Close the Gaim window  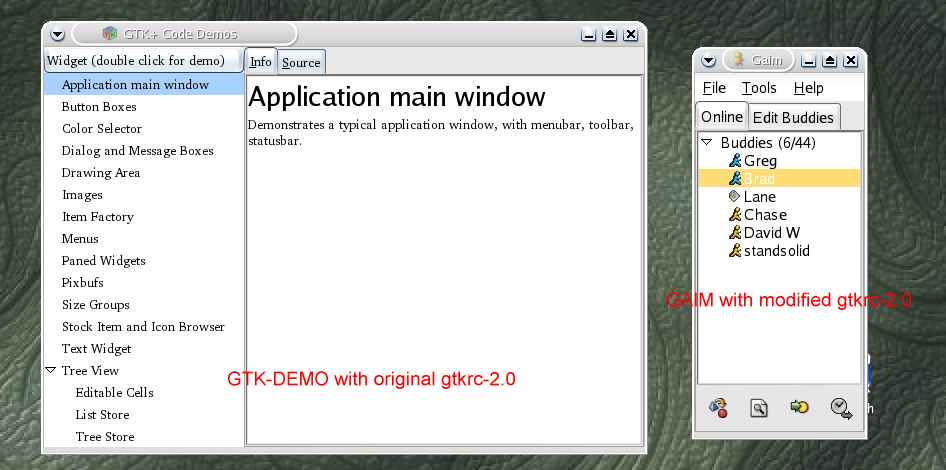click(851, 60)
